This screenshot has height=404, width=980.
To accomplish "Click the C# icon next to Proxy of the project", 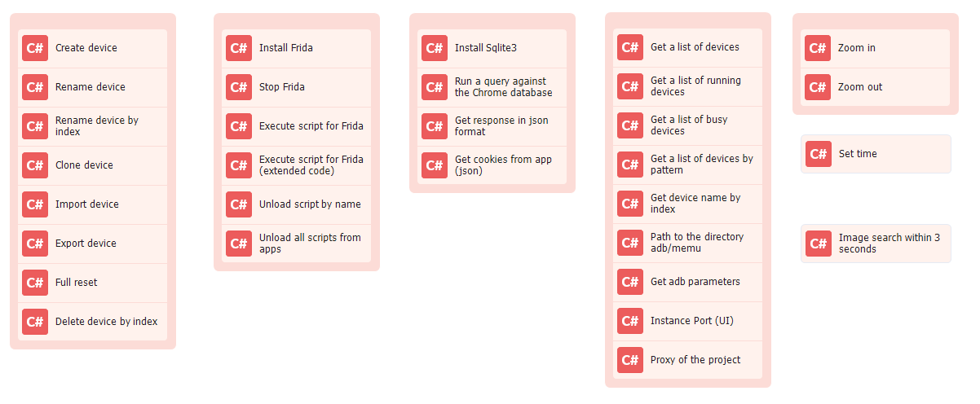I will 630,360.
